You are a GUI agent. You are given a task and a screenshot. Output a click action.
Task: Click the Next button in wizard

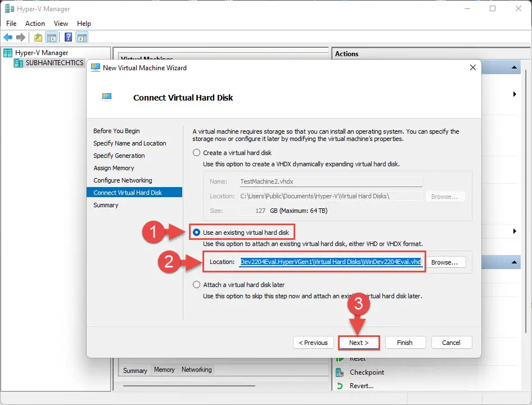tap(359, 343)
